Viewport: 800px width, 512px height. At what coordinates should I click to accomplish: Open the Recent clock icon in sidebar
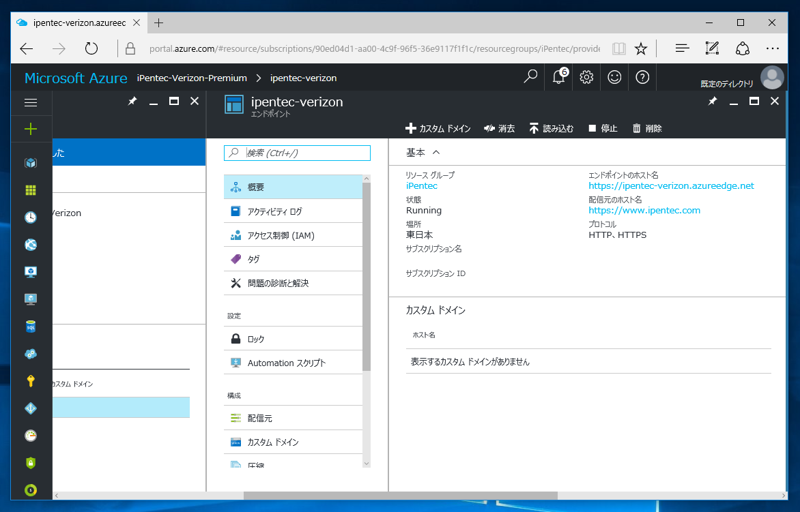31,217
